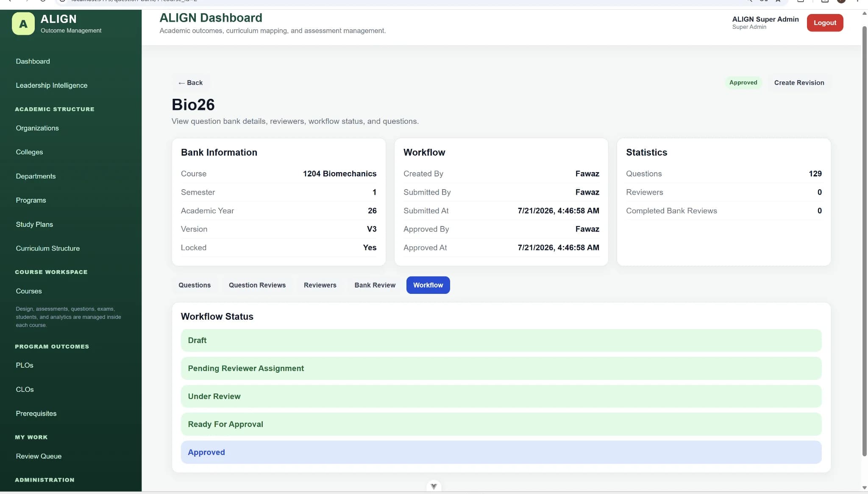868x494 pixels.
Task: Click course value 1204 Biomechanics
Action: click(339, 174)
